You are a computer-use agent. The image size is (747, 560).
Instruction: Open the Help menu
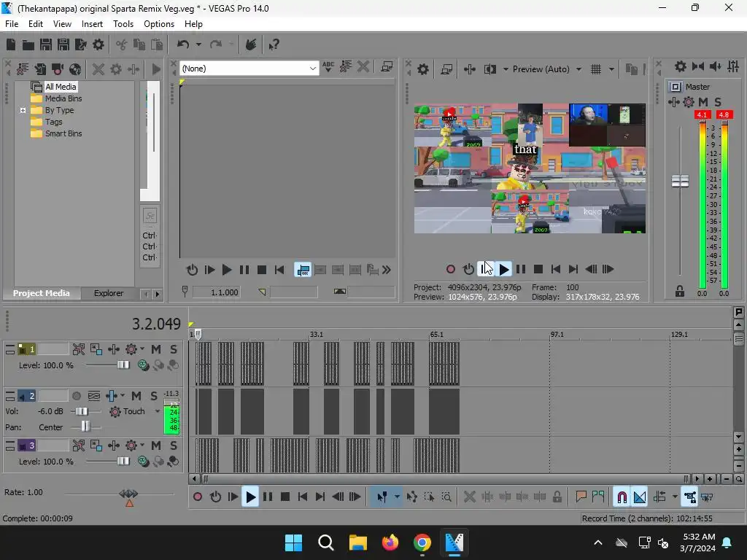pos(193,24)
